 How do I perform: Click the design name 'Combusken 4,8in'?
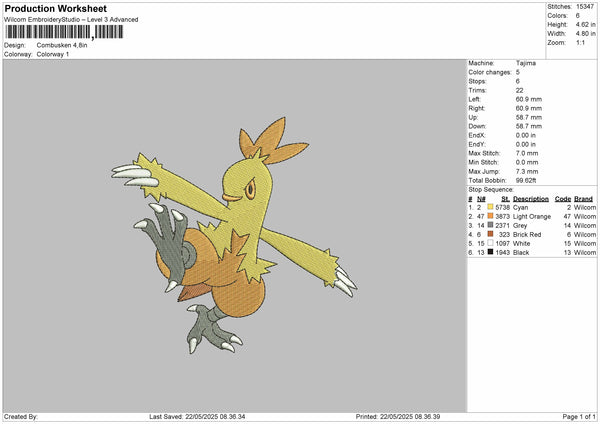(x=62, y=45)
